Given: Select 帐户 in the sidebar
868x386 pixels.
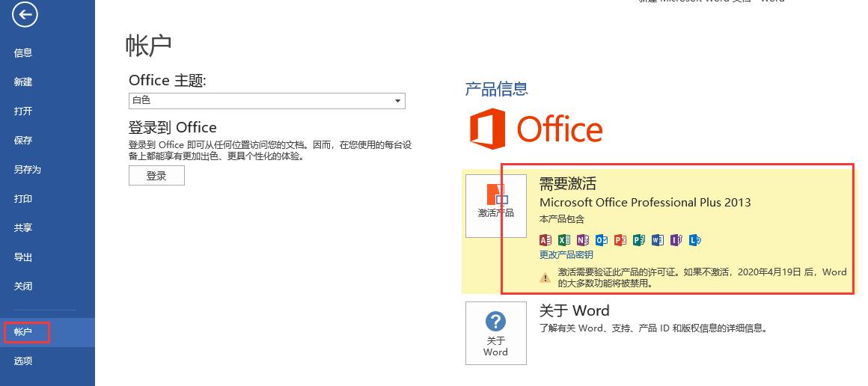Looking at the screenshot, I should pyautogui.click(x=48, y=332).
